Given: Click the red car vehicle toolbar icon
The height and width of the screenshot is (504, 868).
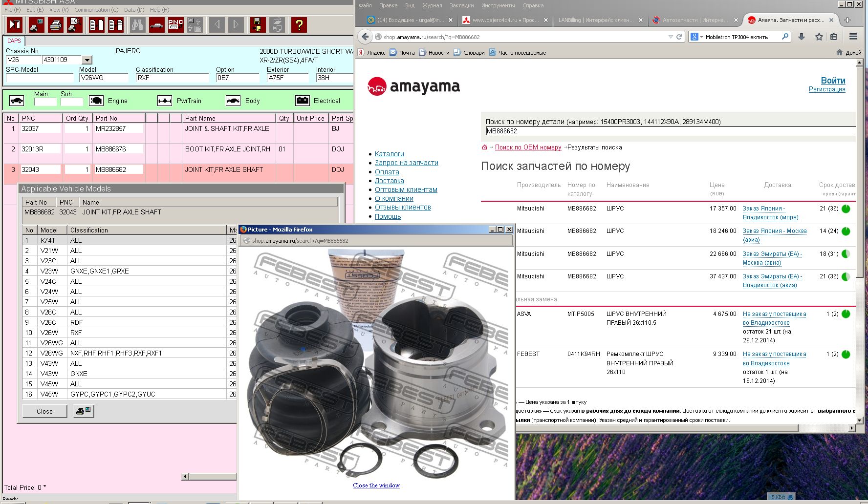Looking at the screenshot, I should [156, 24].
